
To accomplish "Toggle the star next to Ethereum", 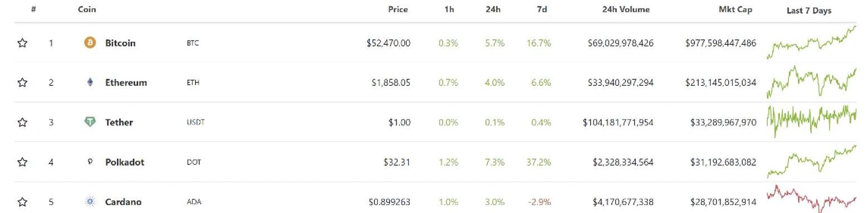I will coord(22,83).
